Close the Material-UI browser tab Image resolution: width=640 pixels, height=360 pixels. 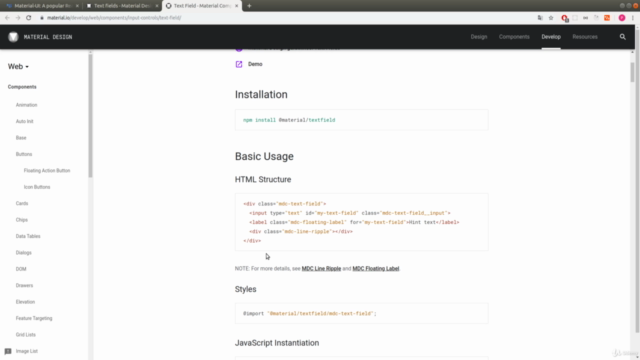tap(77, 6)
